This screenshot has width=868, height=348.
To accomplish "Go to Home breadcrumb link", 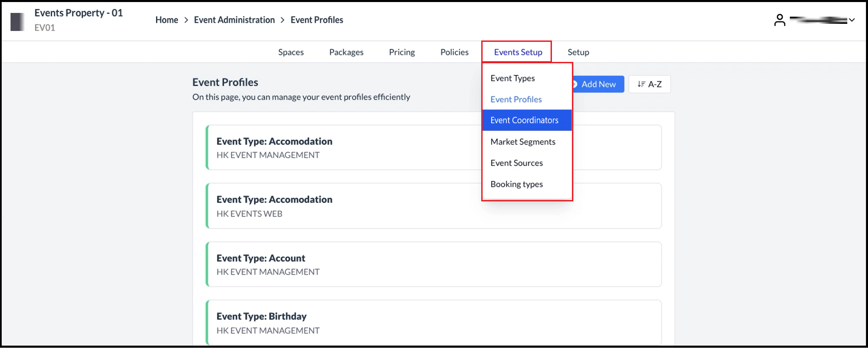I will click(x=167, y=20).
